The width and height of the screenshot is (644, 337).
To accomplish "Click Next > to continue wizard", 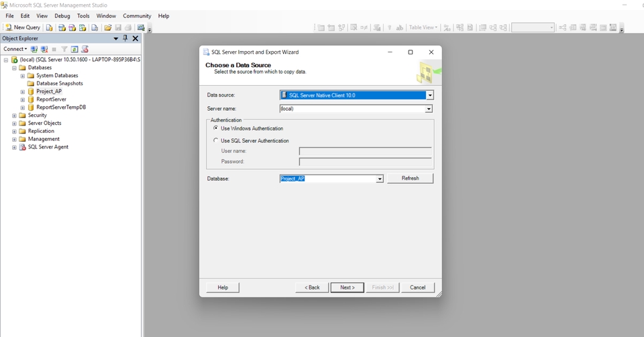I will [347, 288].
